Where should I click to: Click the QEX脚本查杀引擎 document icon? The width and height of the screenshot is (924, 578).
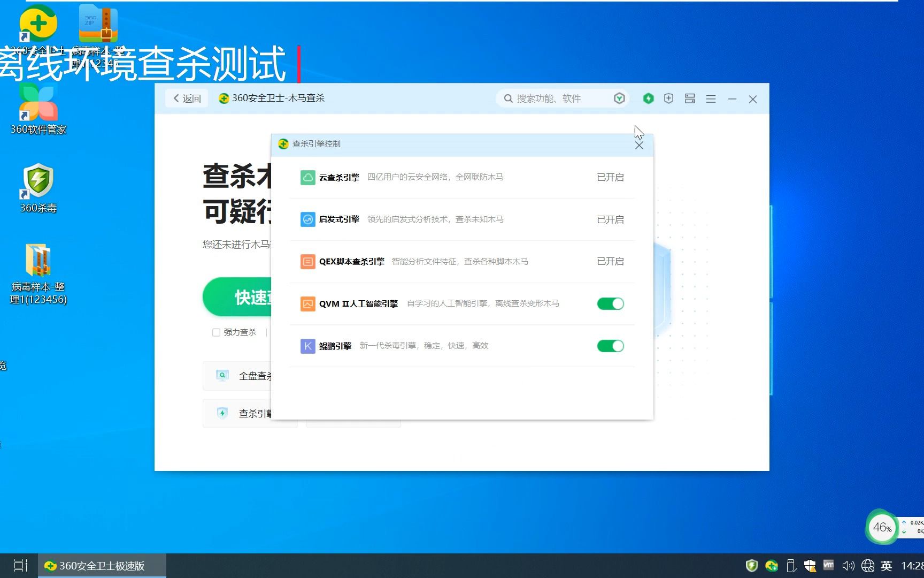[307, 262]
